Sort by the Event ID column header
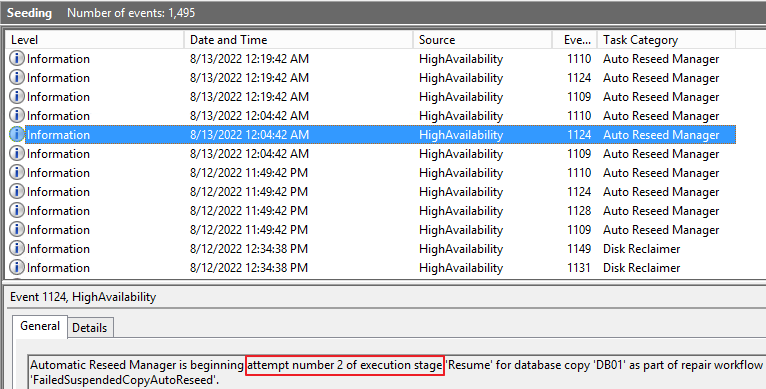Screen dimensions: 766x389 [x=575, y=40]
